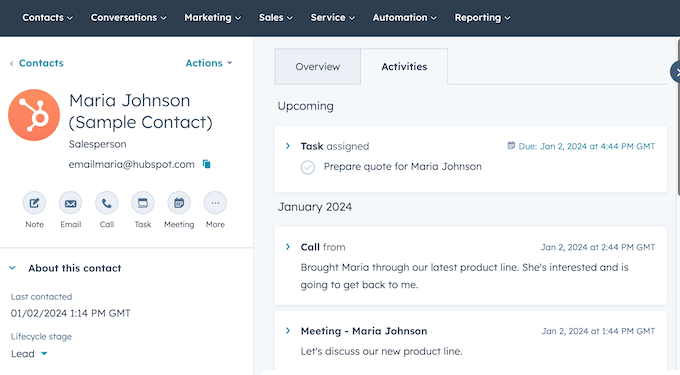
Task: Open the Sales menu
Action: (276, 17)
